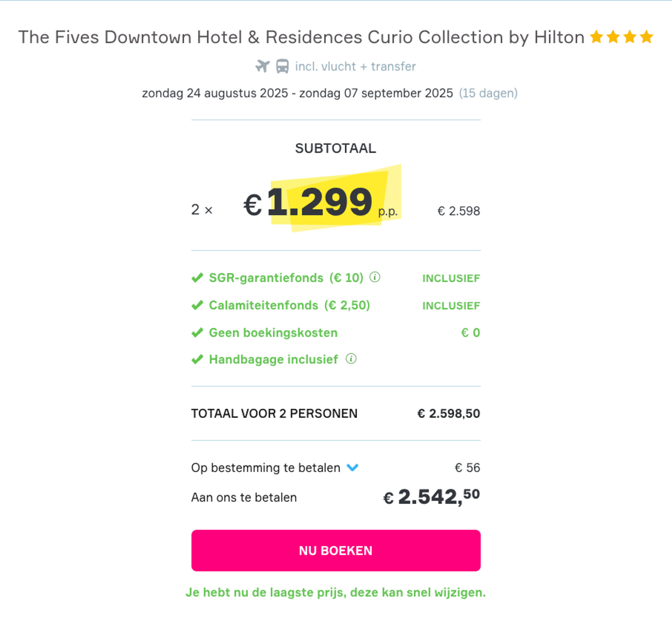Click the lowest price notice text
The width and height of the screenshot is (672, 624).
click(336, 592)
